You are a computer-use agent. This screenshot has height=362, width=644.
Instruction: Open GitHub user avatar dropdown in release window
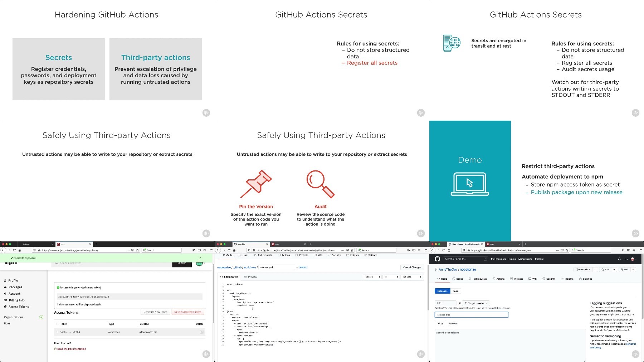coord(633,259)
